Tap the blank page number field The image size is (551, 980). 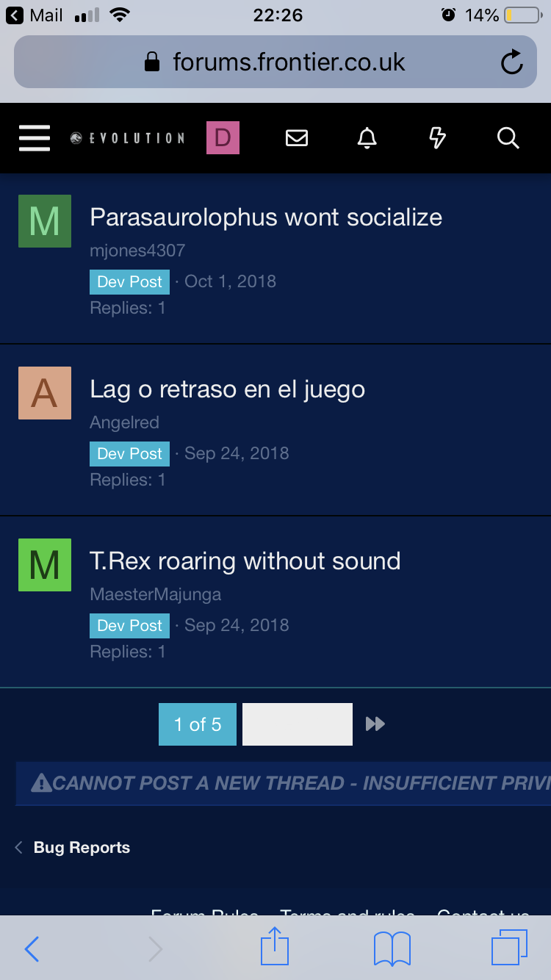coord(298,724)
